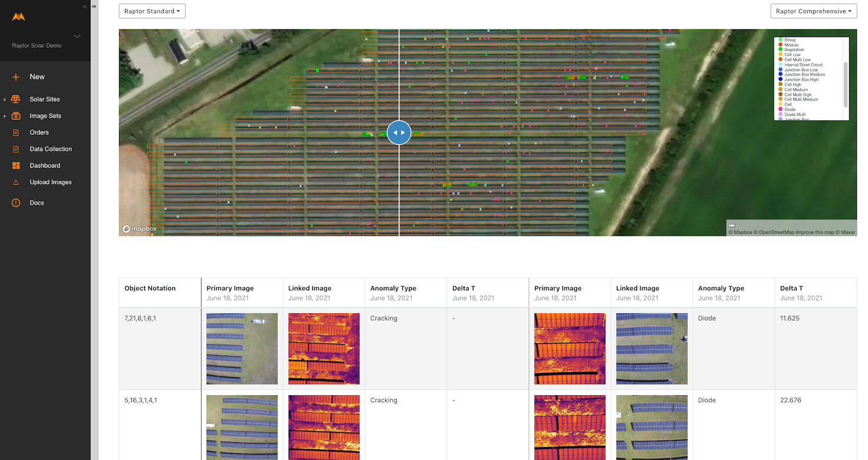Click the map comparison slider handle
868x460 pixels.
(x=399, y=133)
